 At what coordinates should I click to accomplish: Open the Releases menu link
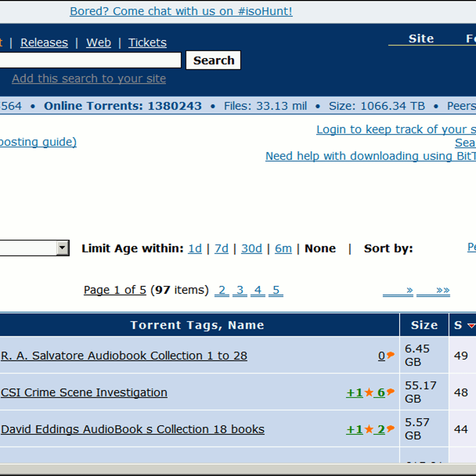tap(44, 42)
